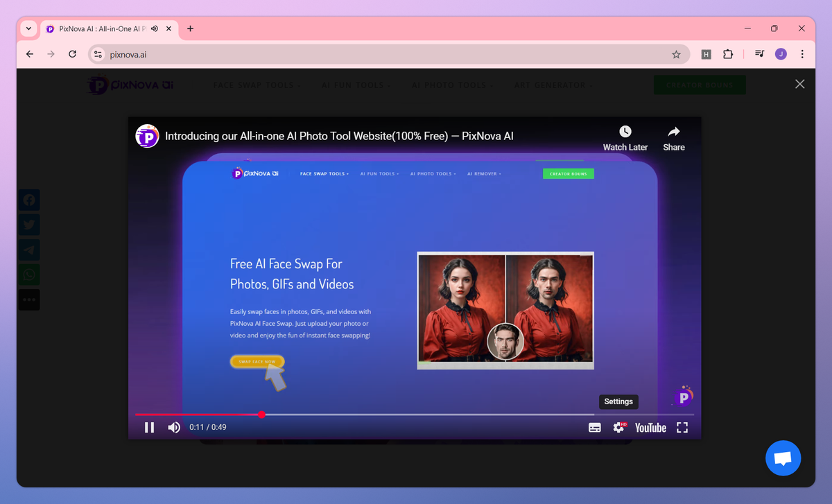This screenshot has height=504, width=832.
Task: Open the blue live chat bubble
Action: click(x=783, y=458)
